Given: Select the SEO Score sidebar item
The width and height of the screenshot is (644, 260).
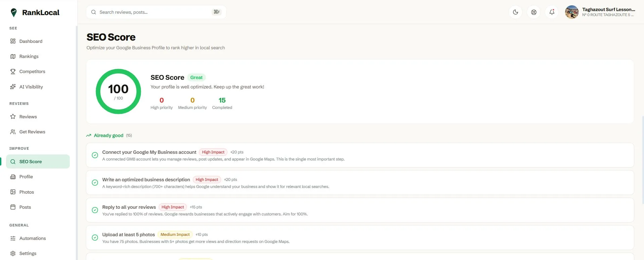Looking at the screenshot, I should [38, 161].
